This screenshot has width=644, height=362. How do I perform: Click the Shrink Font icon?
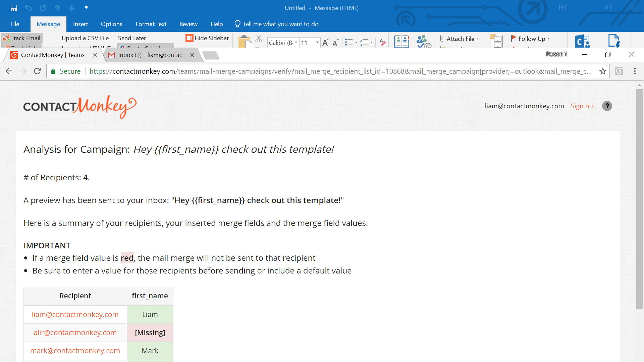tap(335, 43)
